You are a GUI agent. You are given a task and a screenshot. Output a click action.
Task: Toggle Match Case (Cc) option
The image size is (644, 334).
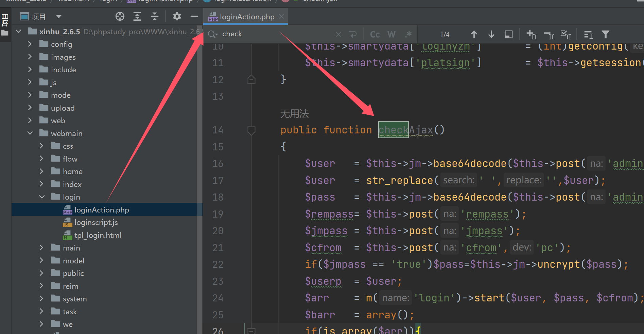click(x=375, y=34)
